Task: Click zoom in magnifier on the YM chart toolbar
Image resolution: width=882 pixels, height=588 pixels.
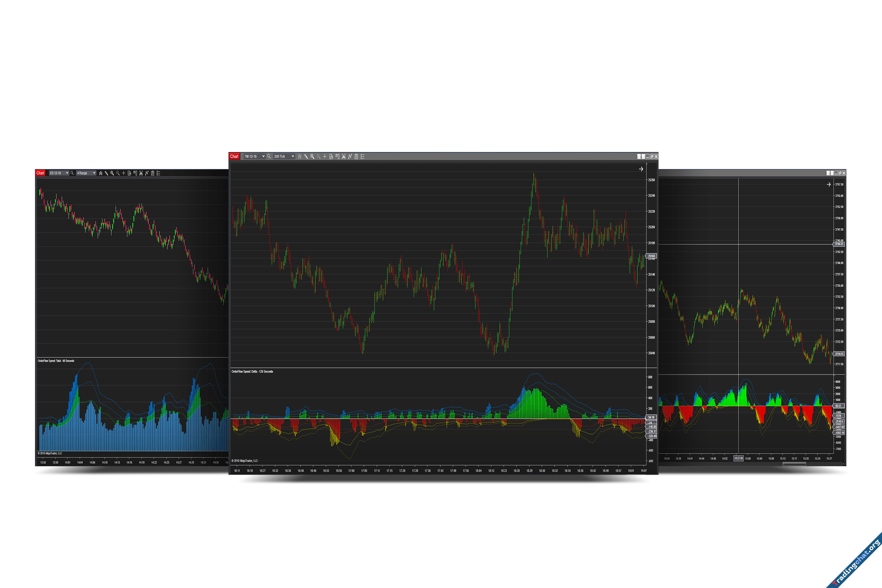Action: (312, 156)
